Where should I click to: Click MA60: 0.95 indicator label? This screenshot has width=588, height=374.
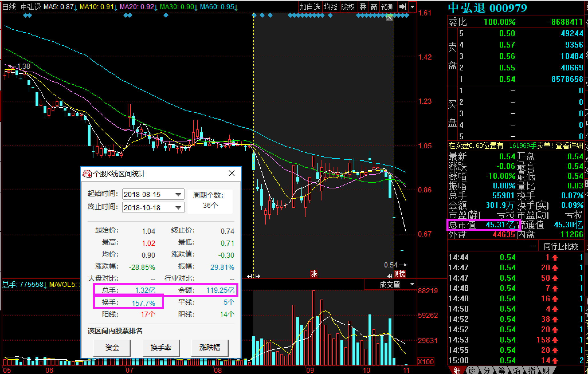[x=219, y=7]
